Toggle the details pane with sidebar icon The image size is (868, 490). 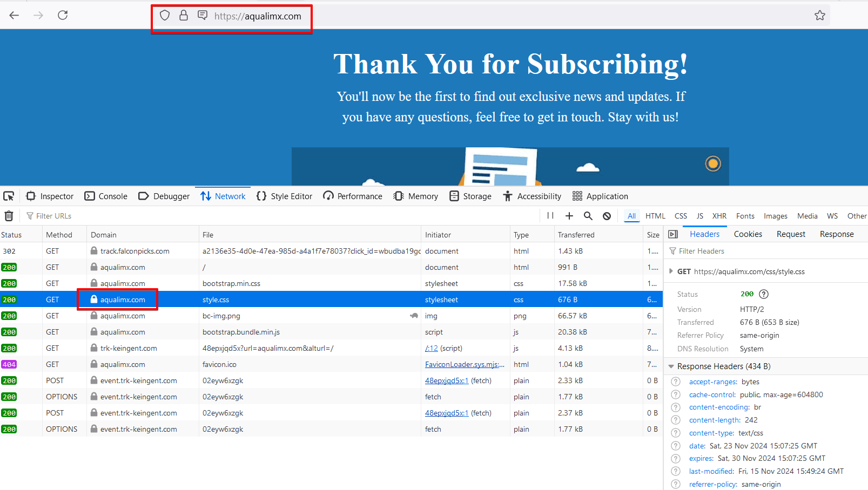coord(673,234)
